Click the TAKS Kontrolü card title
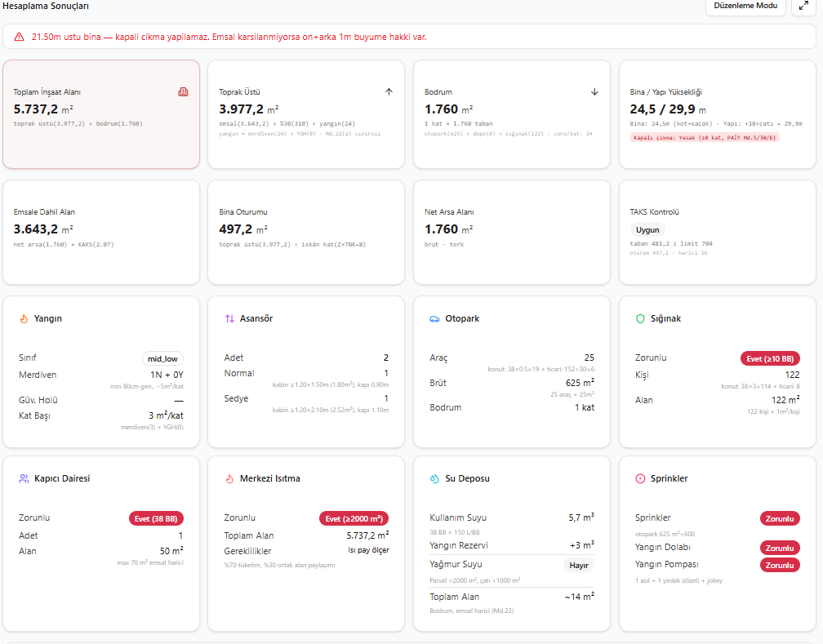 655,212
